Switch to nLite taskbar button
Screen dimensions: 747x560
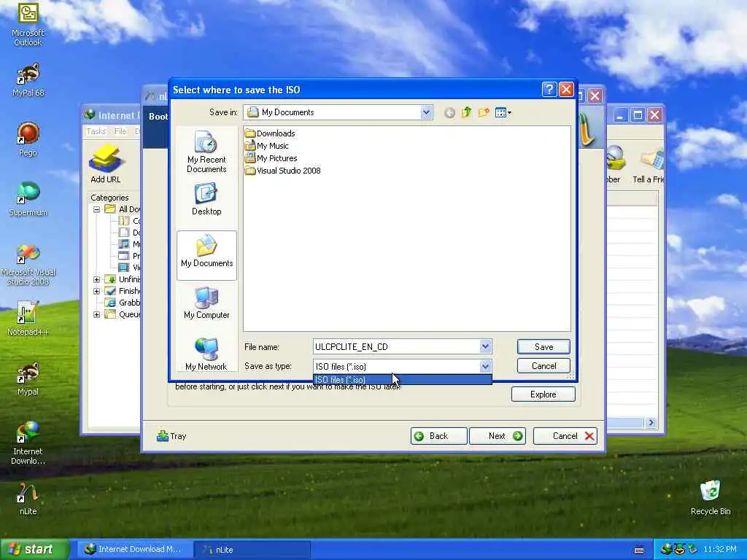(252, 550)
